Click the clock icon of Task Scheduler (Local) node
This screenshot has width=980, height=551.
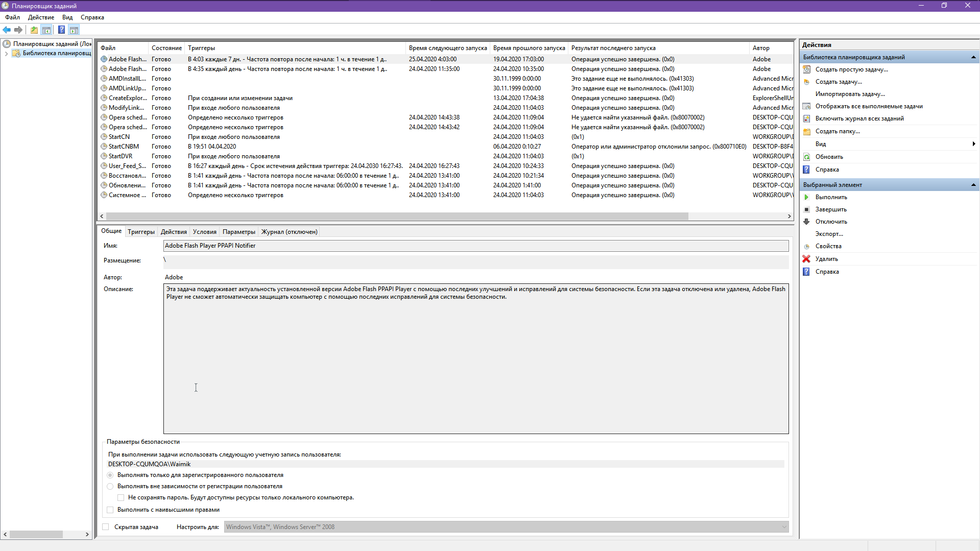tap(7, 44)
